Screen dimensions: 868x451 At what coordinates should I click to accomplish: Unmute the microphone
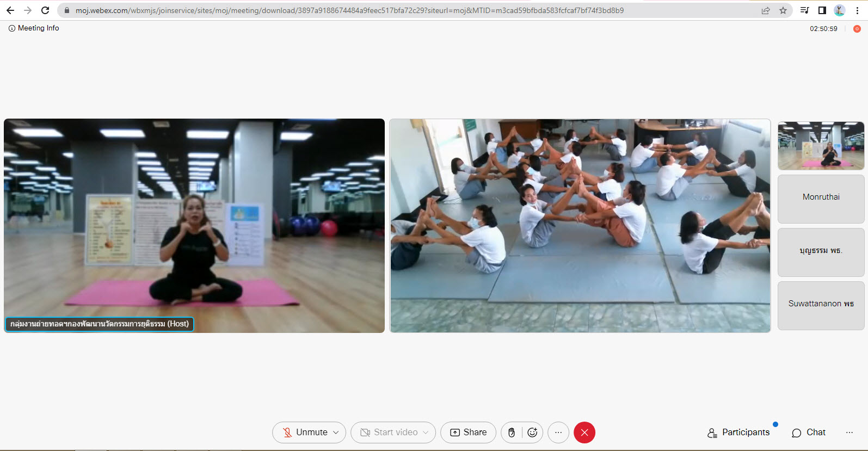click(x=305, y=433)
